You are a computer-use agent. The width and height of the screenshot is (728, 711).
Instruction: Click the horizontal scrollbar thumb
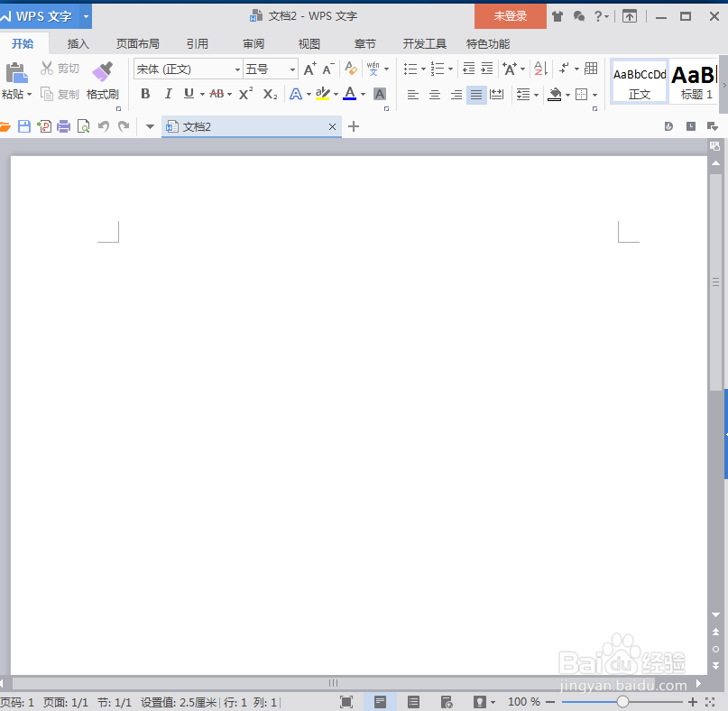click(334, 683)
